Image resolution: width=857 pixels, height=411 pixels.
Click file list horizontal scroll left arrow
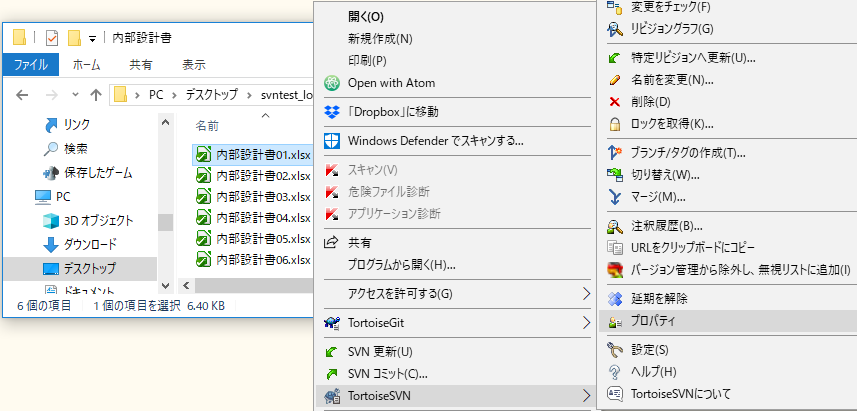click(x=186, y=285)
